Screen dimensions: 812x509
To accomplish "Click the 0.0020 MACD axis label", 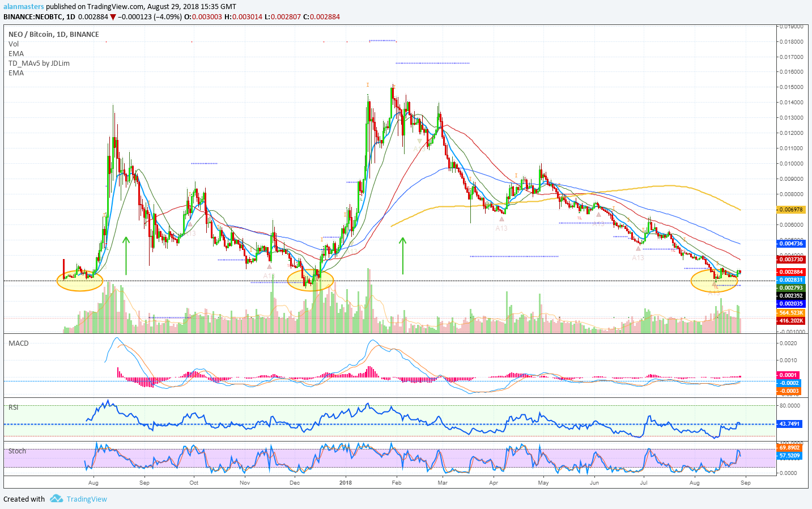I will point(789,343).
